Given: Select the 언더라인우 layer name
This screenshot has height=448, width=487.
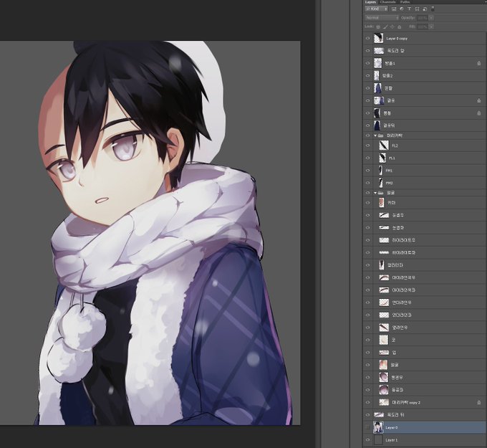Looking at the screenshot, I should coord(402,302).
